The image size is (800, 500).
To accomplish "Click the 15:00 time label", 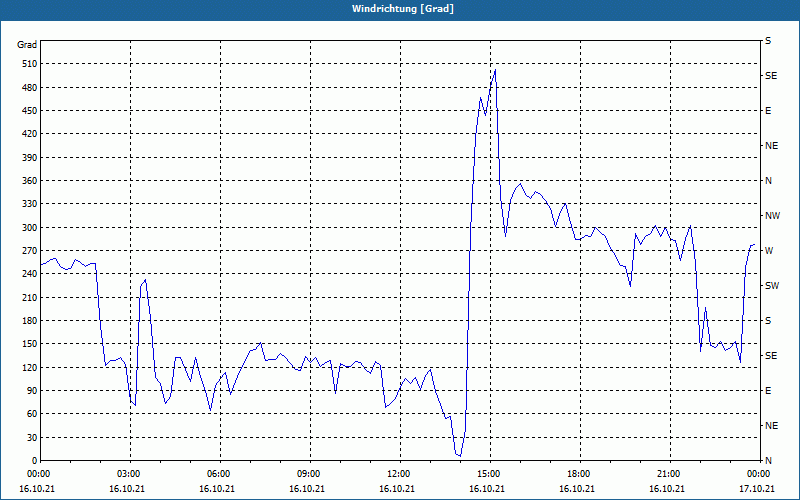I will 488,473.
